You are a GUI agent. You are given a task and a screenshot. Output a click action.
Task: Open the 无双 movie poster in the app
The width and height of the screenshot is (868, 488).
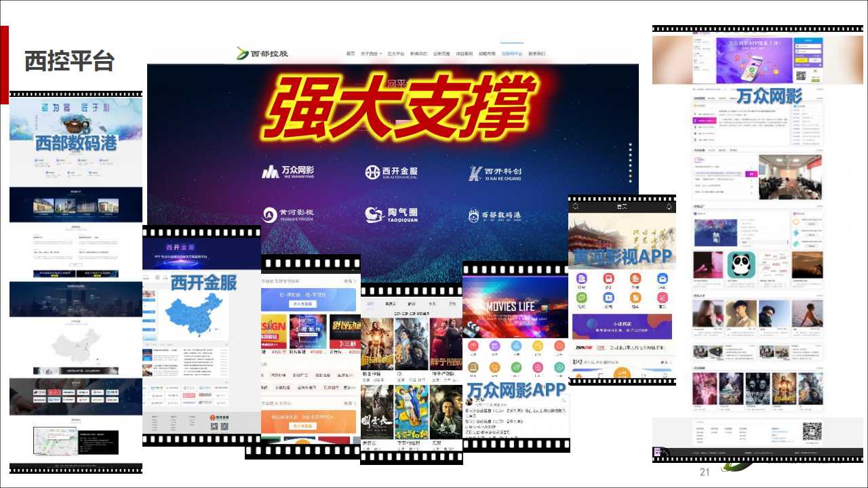tap(446, 412)
